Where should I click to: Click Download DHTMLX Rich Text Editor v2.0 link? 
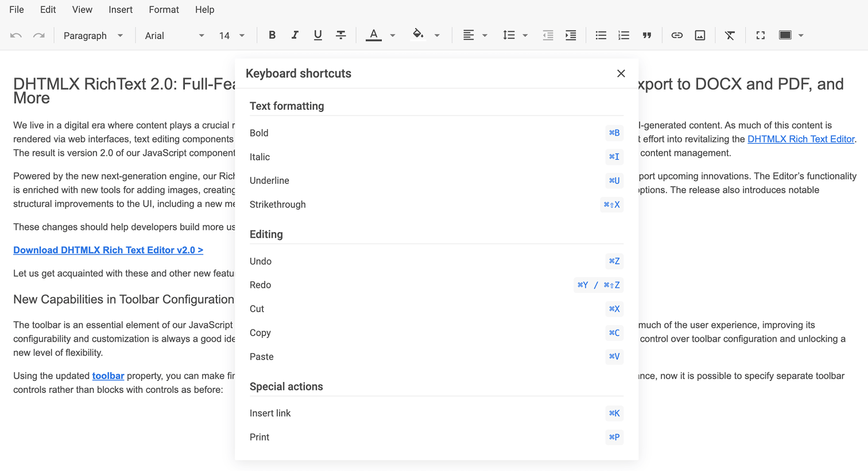[108, 250]
